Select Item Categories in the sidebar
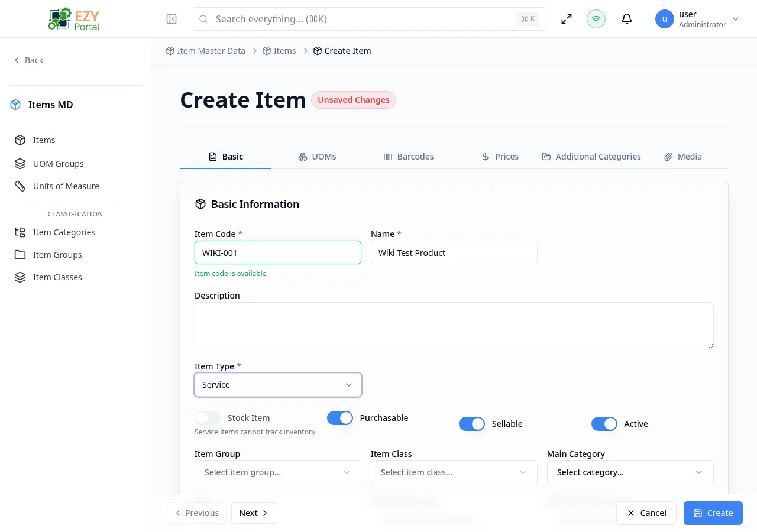This screenshot has width=757, height=532. pyautogui.click(x=64, y=232)
